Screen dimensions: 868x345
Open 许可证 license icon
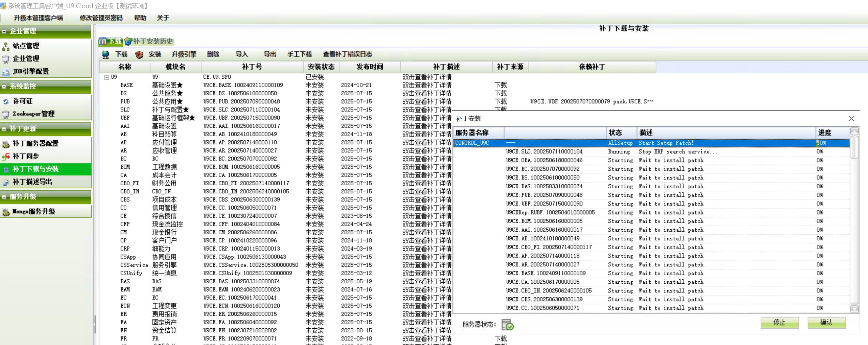click(x=6, y=101)
